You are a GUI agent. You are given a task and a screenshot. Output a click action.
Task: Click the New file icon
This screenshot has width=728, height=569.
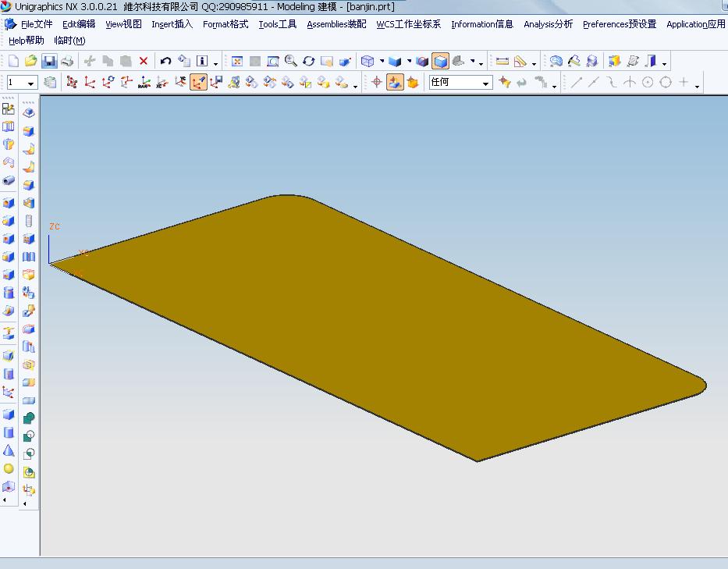[13, 61]
